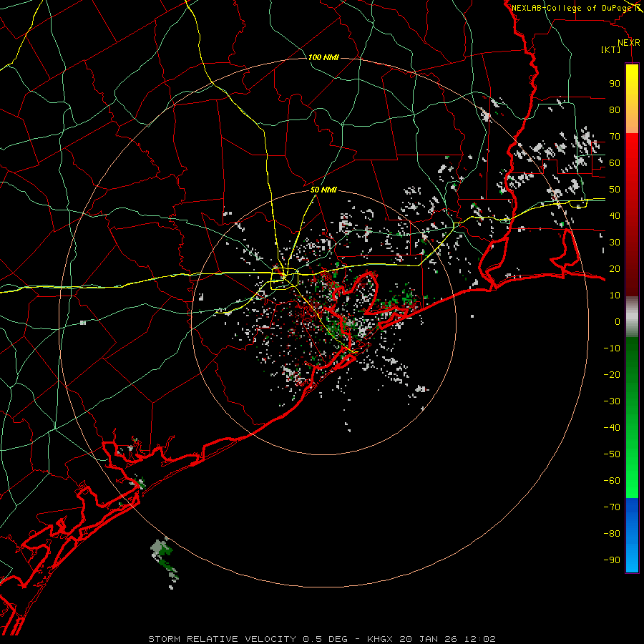
Task: Click the 0 value on velocity scale
Action: [618, 321]
